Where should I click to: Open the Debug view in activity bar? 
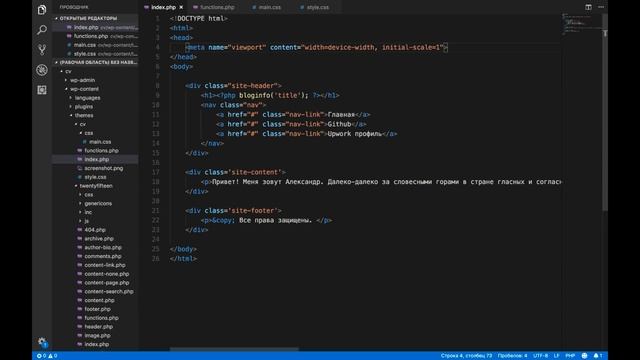coord(42,70)
